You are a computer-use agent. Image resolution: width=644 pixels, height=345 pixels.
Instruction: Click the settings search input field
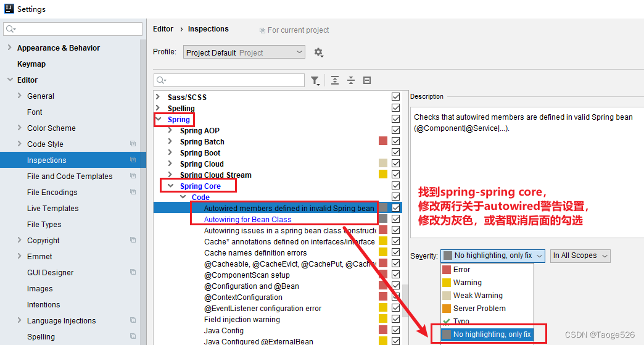(73, 29)
